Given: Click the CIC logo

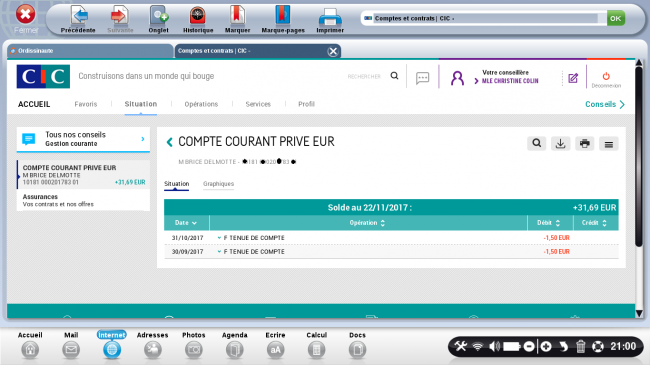Looking at the screenshot, I should coord(43,76).
